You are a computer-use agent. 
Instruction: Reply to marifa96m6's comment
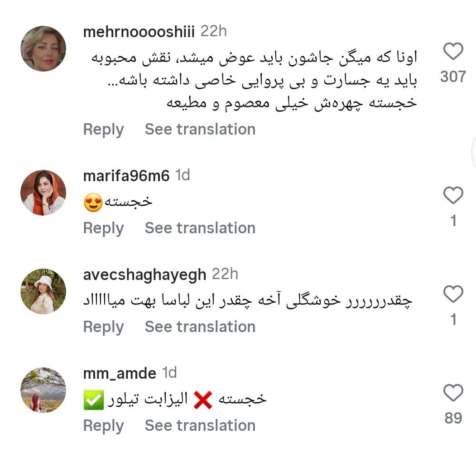(103, 228)
